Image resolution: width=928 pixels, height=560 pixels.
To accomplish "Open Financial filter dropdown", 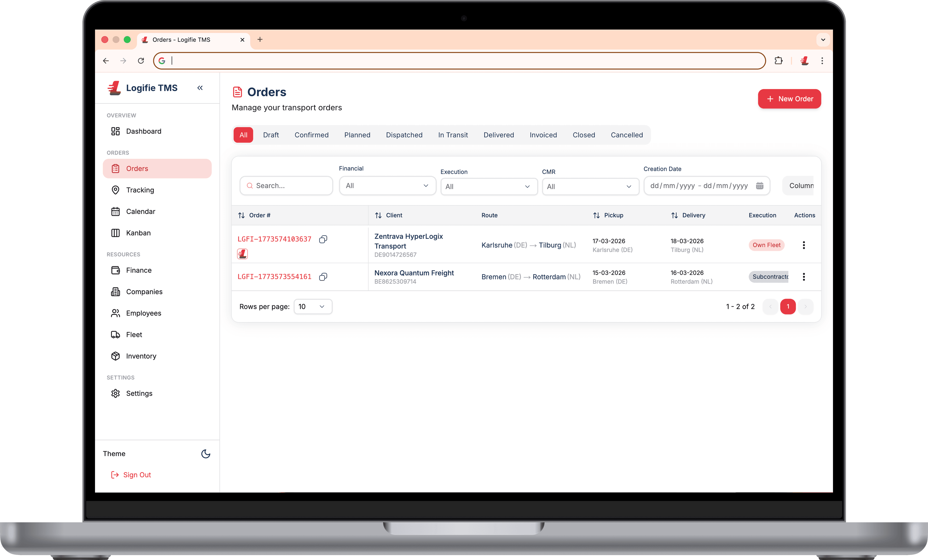I will [x=388, y=185].
